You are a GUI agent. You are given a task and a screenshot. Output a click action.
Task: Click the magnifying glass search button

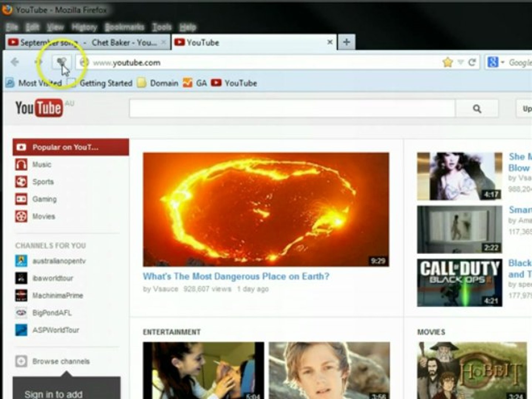click(x=477, y=109)
